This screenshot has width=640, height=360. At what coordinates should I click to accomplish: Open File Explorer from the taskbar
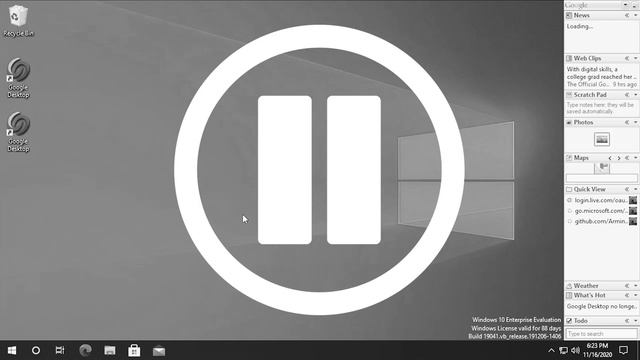(x=110, y=350)
